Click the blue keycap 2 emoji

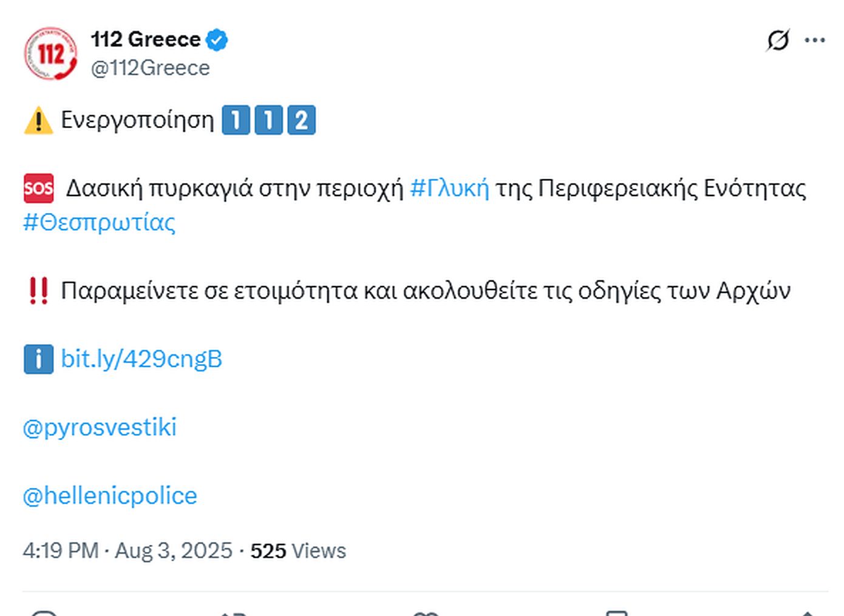click(x=301, y=120)
